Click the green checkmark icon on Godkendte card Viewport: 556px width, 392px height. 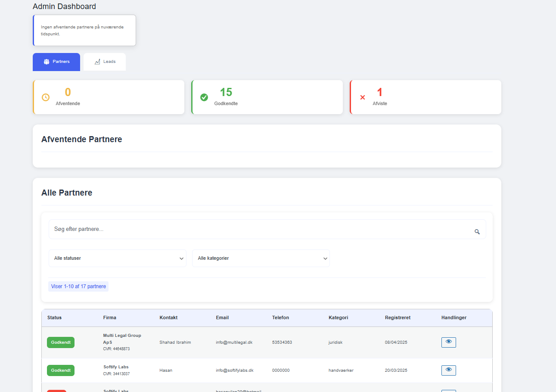(x=204, y=97)
